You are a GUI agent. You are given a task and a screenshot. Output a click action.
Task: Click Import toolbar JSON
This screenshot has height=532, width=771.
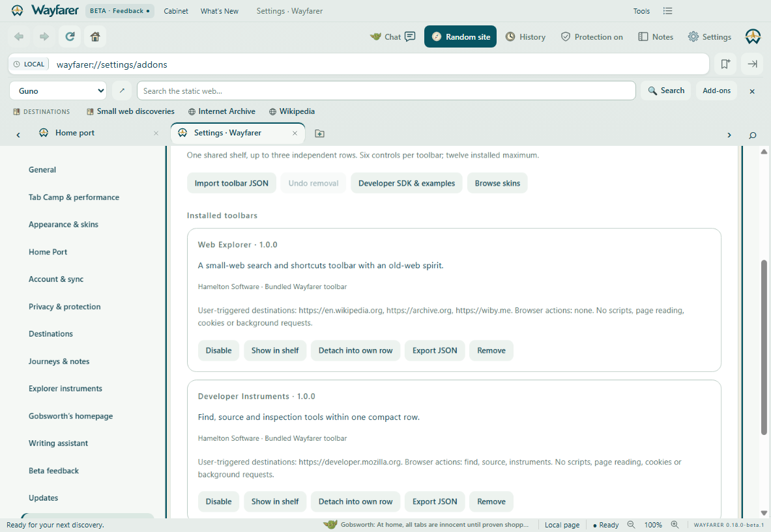click(x=231, y=183)
